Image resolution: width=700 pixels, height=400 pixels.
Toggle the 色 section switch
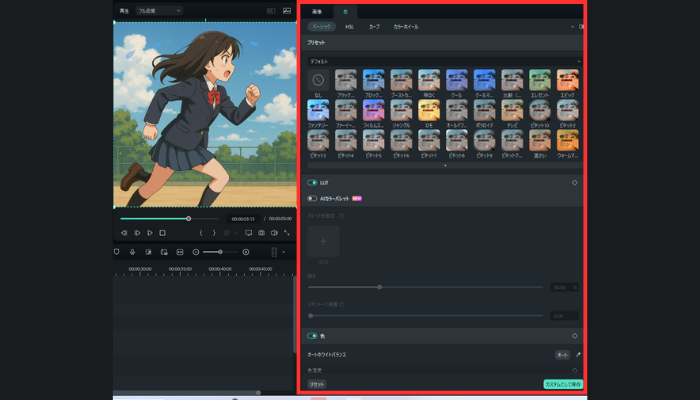[x=312, y=336]
